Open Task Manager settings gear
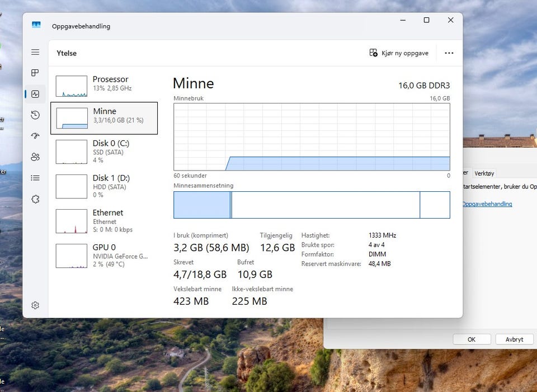 (x=35, y=305)
